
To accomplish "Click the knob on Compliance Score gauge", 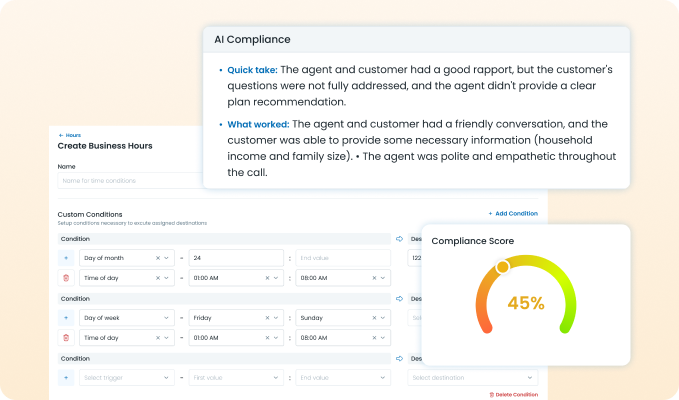I will [x=503, y=267].
